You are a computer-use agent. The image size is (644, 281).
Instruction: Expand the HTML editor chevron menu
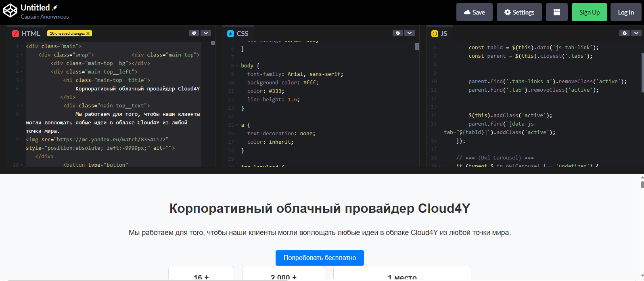pos(206,33)
